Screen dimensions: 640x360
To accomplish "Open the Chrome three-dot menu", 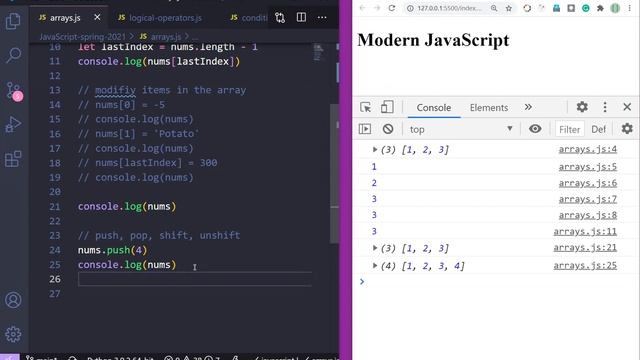I will [x=629, y=8].
